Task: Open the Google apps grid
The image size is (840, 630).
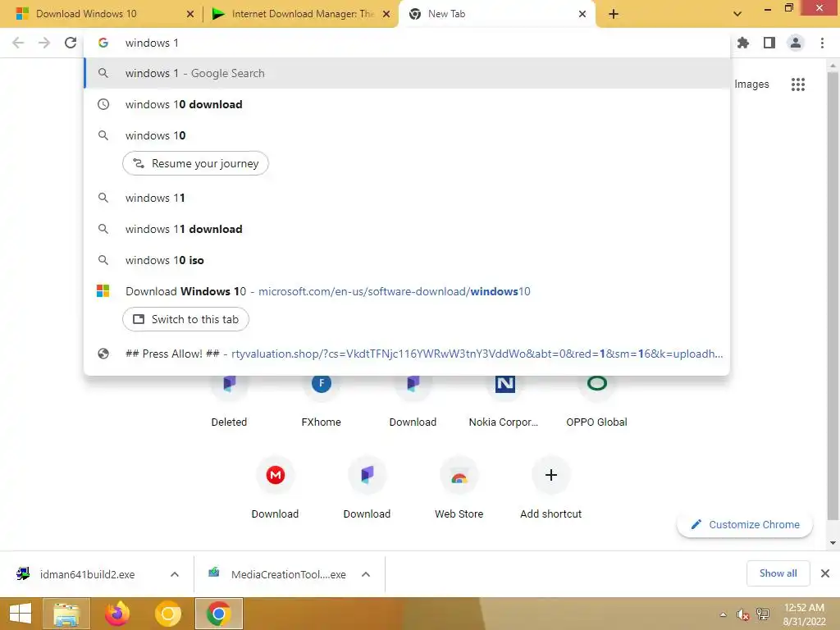Action: tap(797, 84)
